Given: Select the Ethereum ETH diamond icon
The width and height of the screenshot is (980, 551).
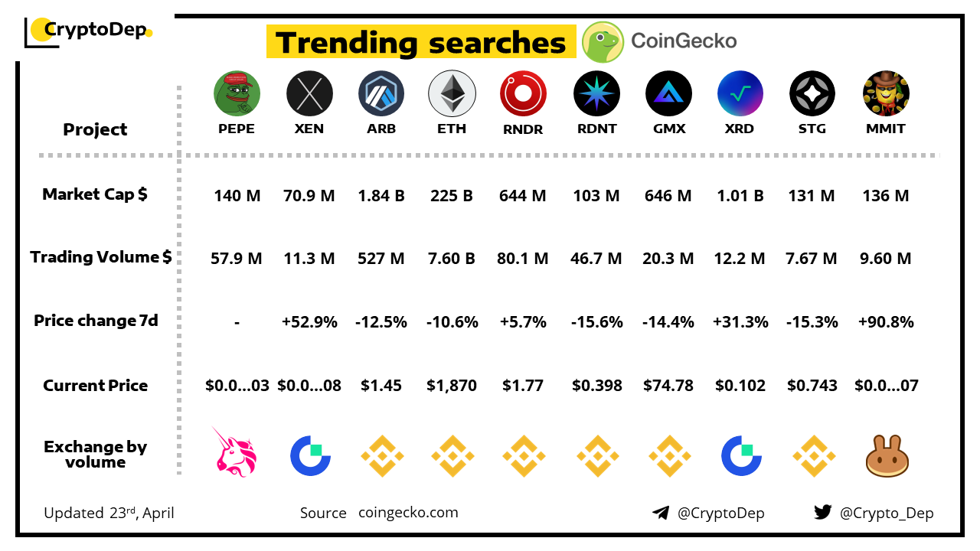Looking at the screenshot, I should [452, 93].
